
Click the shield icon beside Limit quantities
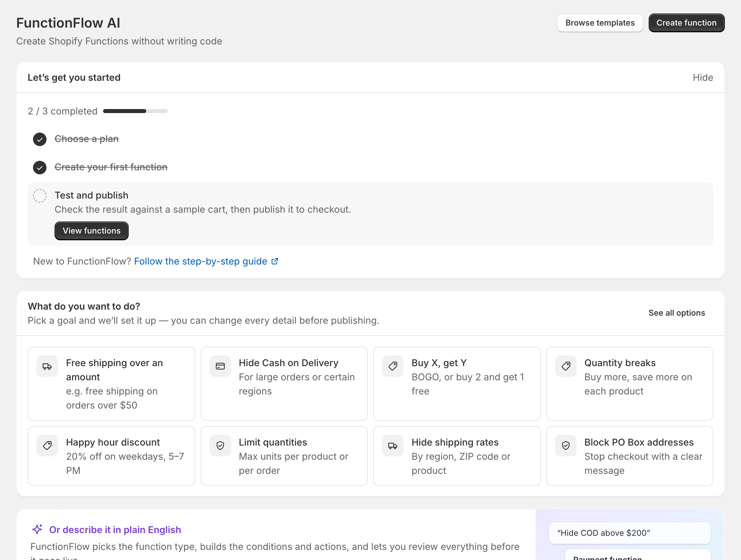tap(220, 446)
